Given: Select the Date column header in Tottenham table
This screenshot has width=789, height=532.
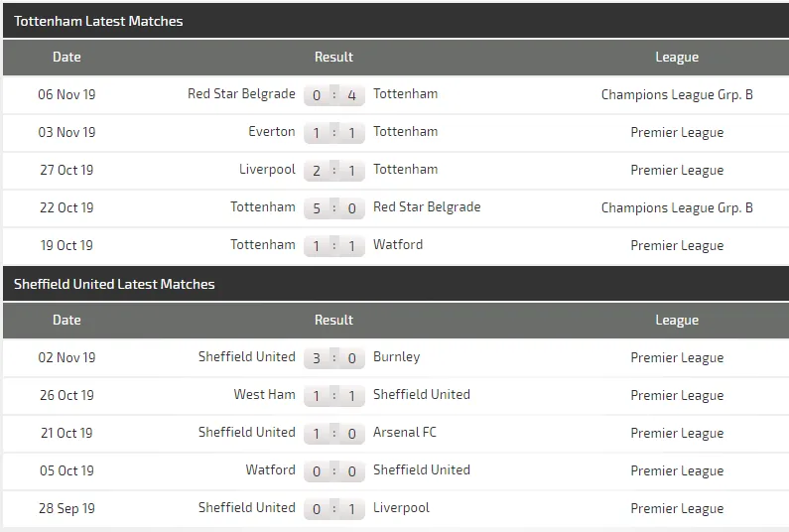Looking at the screenshot, I should pos(66,58).
